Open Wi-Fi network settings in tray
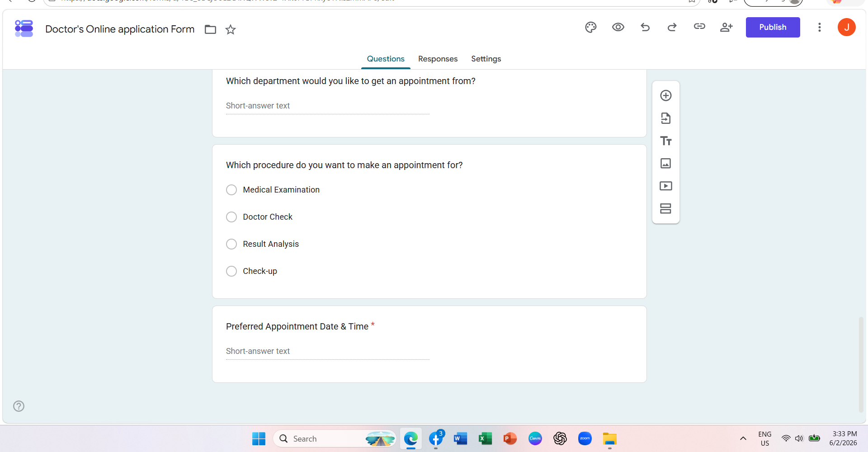The image size is (868, 452). click(x=786, y=438)
